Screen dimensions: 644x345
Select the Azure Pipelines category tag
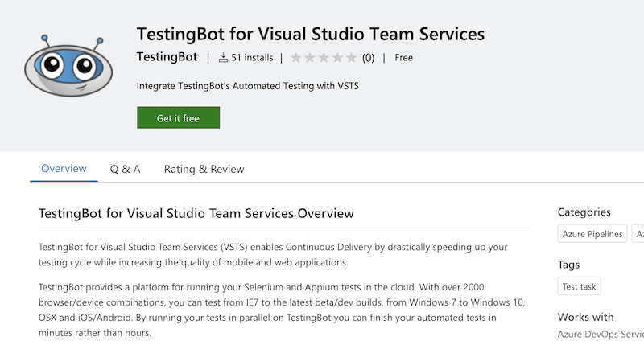coord(592,234)
